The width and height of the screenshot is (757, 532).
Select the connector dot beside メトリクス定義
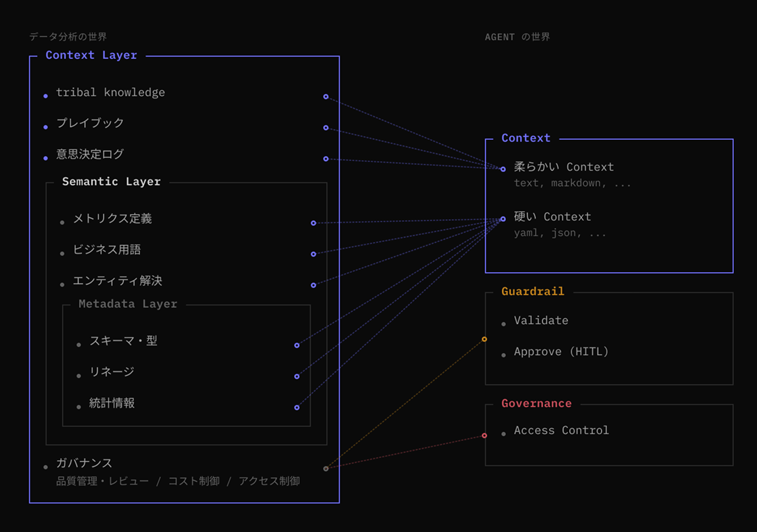(313, 223)
